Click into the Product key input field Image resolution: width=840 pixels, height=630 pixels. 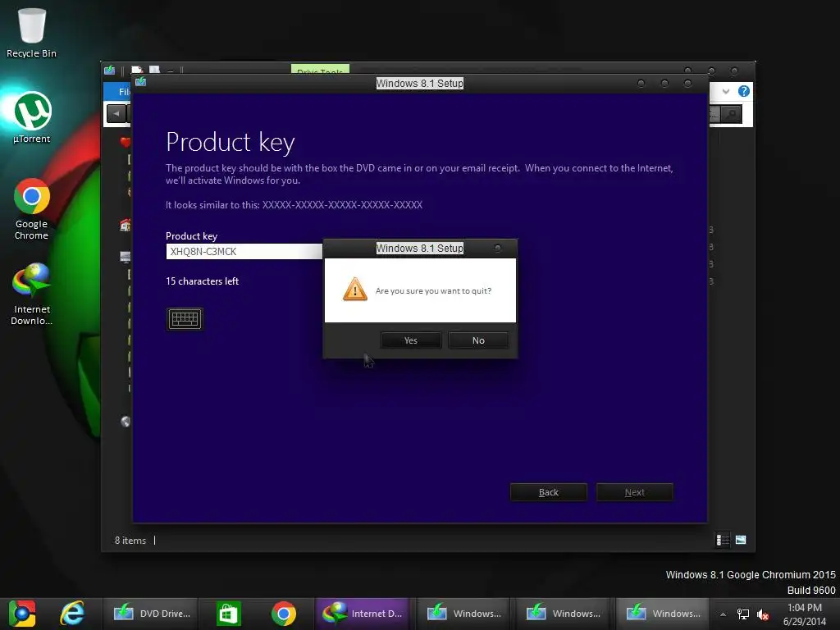(x=244, y=251)
